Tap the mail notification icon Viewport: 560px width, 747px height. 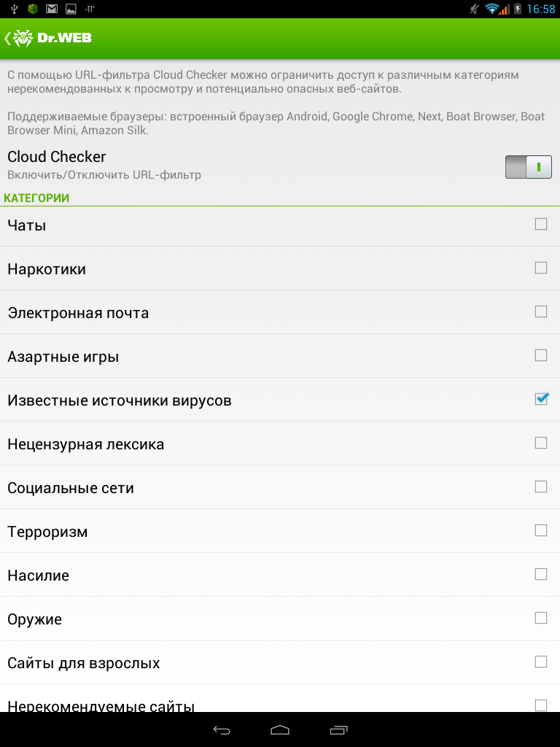point(52,9)
